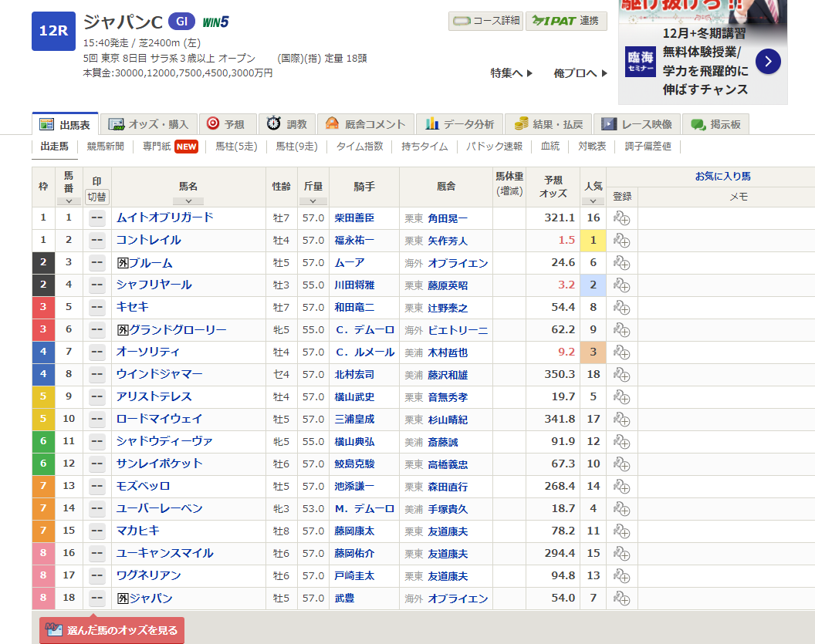Open the 馬柱(5走) sub-menu
The image size is (815, 644).
(x=236, y=147)
